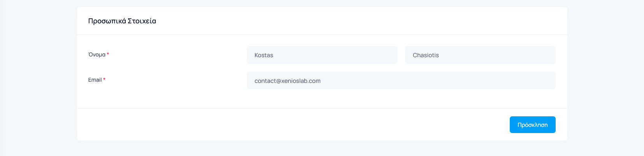Activate the wide email input box
The image size is (644, 156).
[x=401, y=81]
